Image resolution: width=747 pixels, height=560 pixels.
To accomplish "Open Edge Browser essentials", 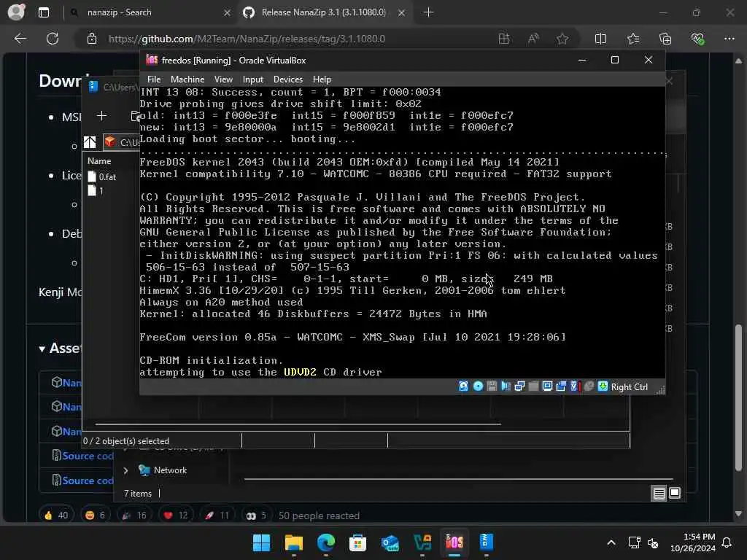I will tap(697, 39).
